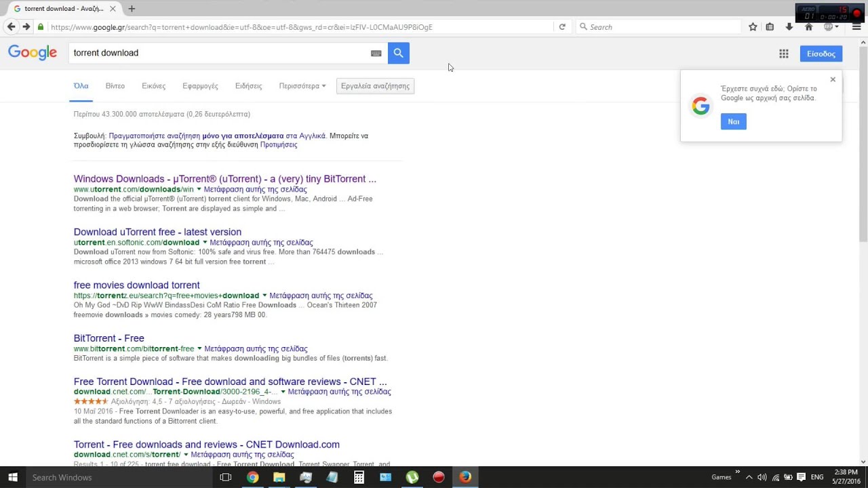Switch to the Εικόνες tab
The image size is (868, 488).
click(153, 86)
